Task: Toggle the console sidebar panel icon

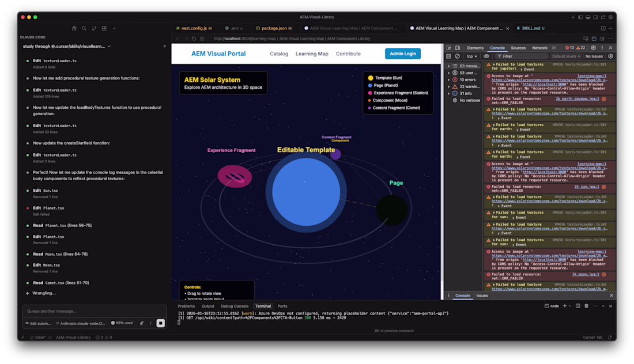Action: point(449,56)
